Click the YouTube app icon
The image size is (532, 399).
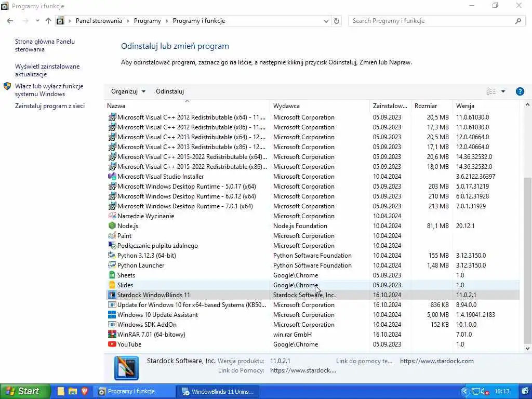112,344
